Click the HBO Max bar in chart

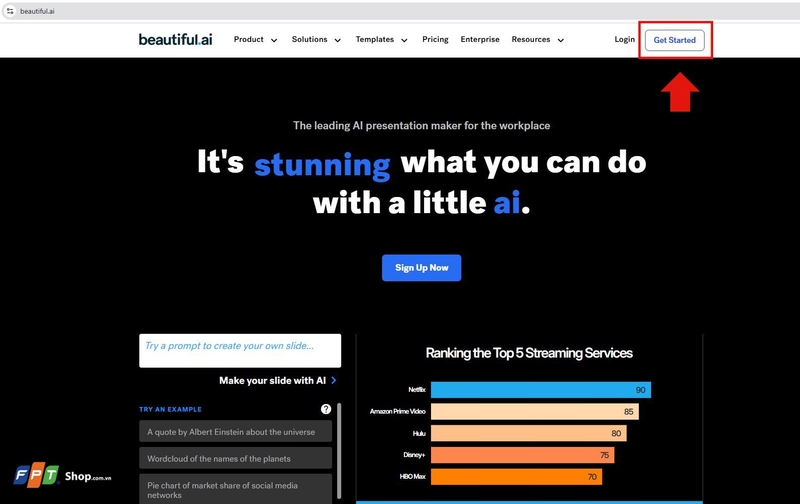(516, 476)
